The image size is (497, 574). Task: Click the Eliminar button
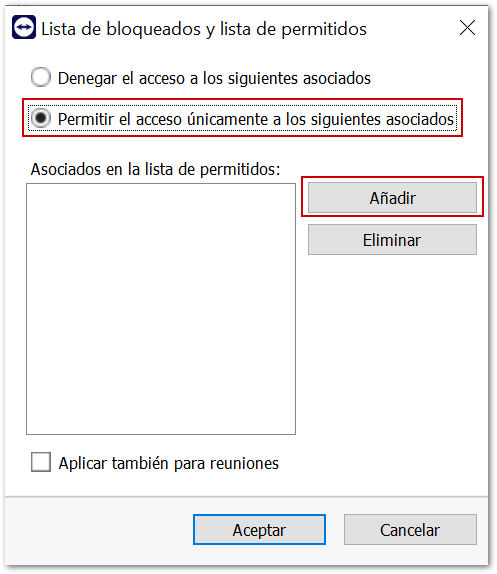pyautogui.click(x=392, y=240)
